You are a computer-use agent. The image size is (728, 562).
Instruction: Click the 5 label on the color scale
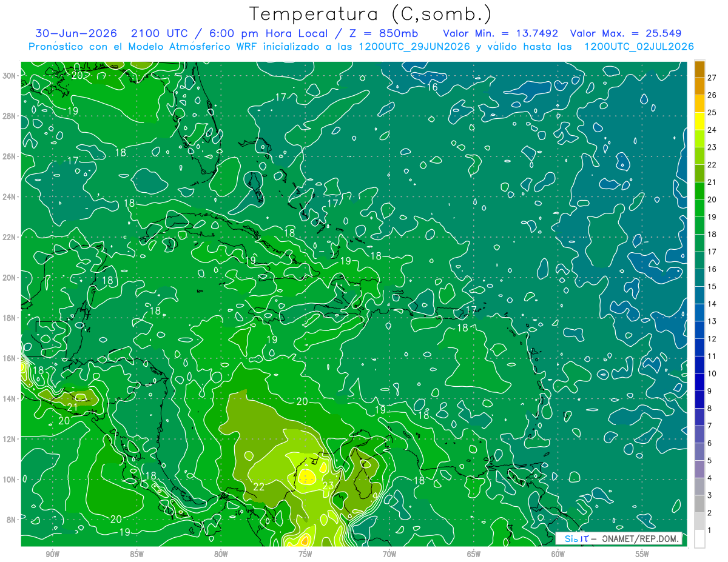tap(710, 461)
